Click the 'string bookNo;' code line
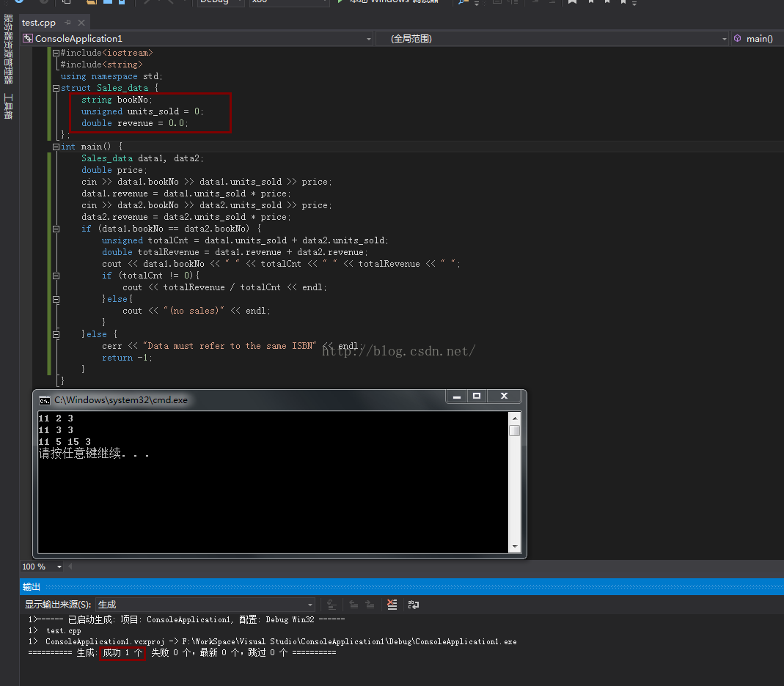This screenshot has height=686, width=784. (117, 100)
